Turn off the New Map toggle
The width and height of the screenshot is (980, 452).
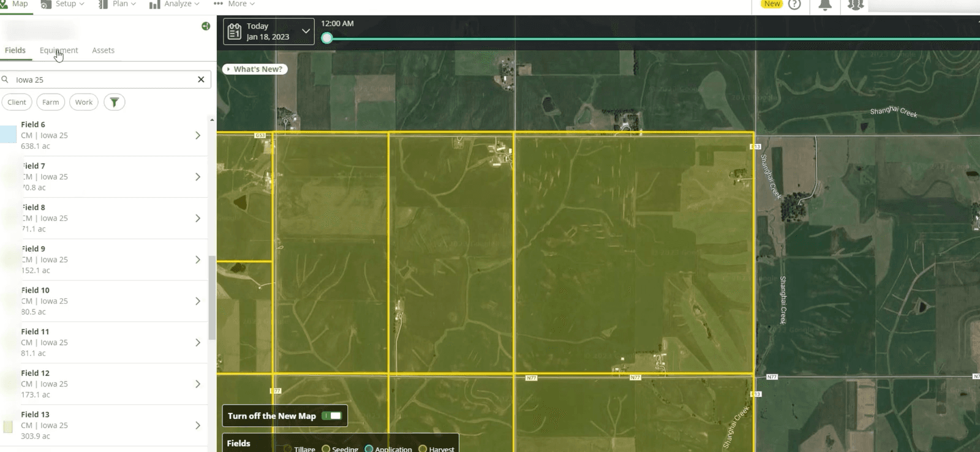[x=332, y=416]
